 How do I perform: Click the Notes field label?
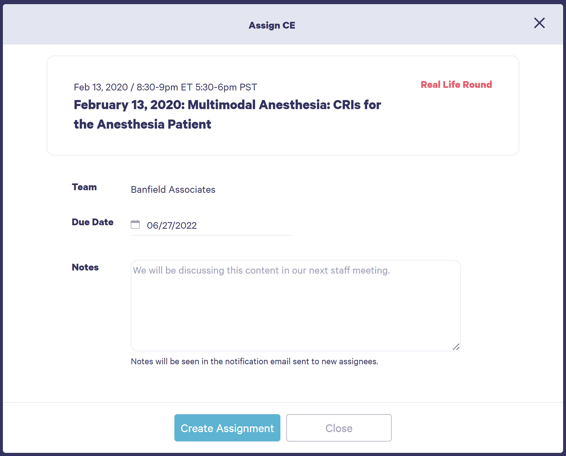click(85, 267)
